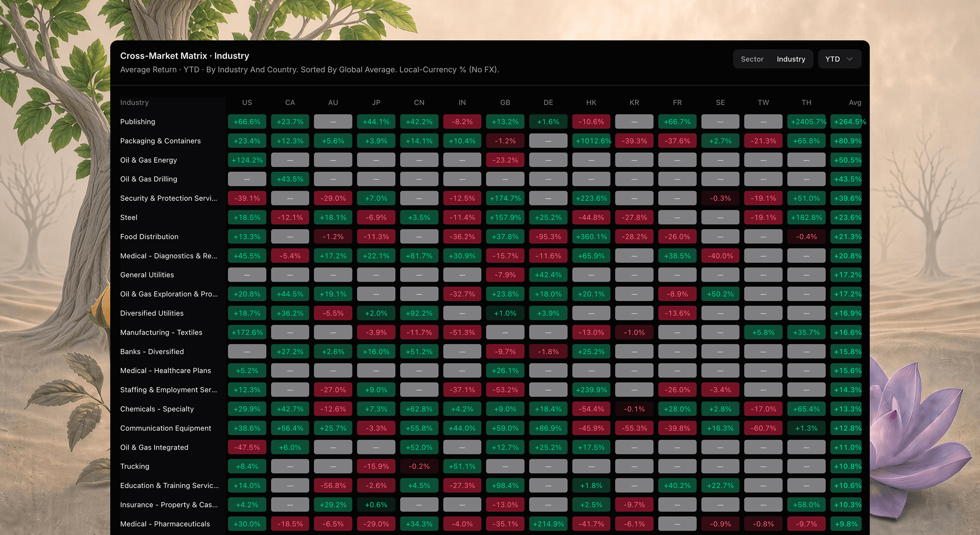980x535 pixels.
Task: Click the Avg column header
Action: coord(855,102)
